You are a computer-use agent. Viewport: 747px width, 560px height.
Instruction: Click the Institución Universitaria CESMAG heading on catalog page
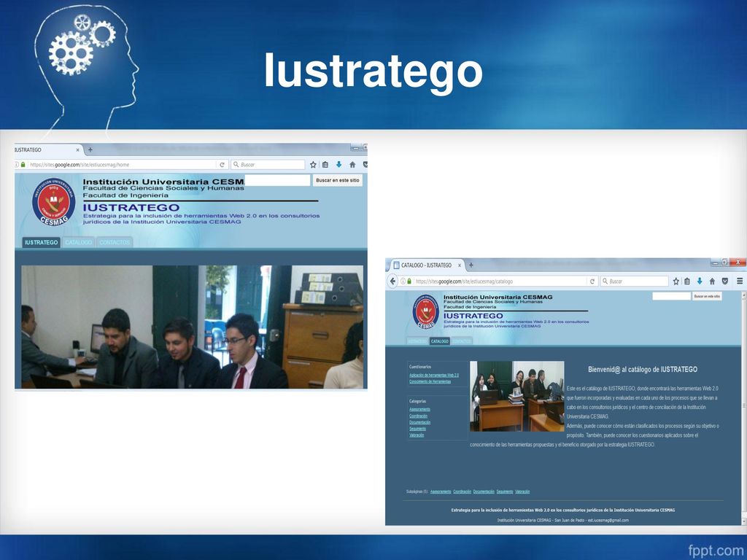pos(498,297)
